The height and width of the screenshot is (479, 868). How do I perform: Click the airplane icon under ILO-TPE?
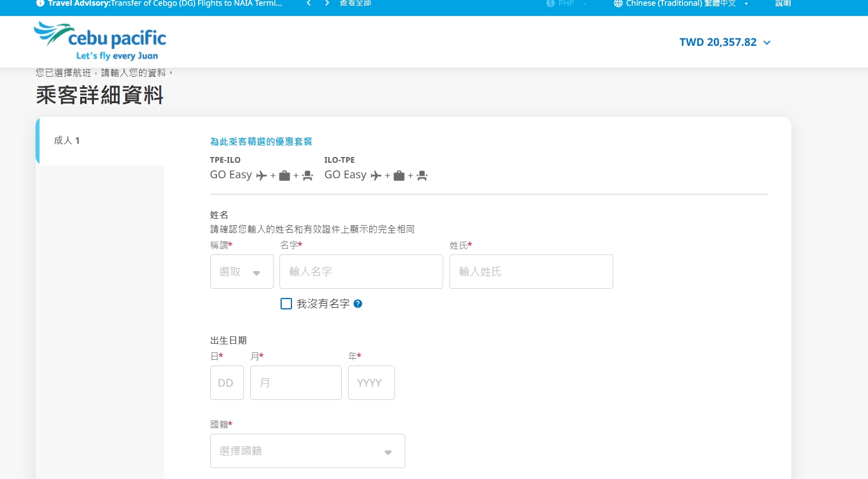click(x=376, y=175)
